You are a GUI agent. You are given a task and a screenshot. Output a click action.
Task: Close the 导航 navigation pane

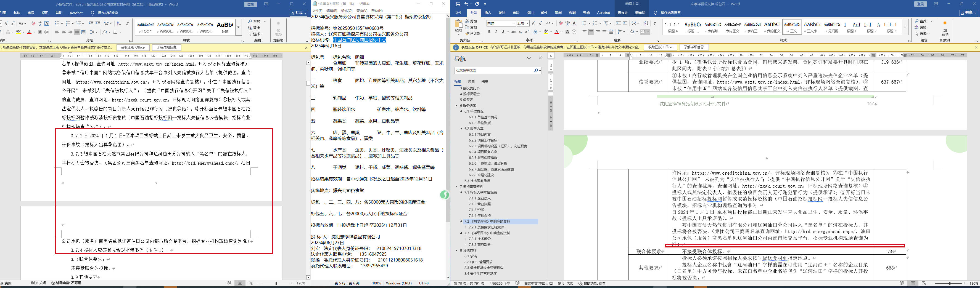click(x=540, y=58)
